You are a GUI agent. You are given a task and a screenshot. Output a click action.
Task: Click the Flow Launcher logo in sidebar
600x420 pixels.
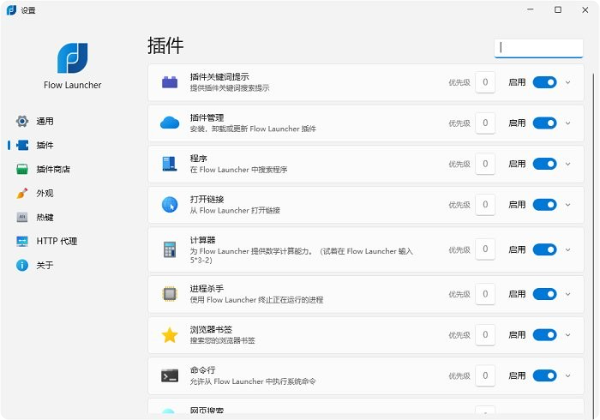coord(72,58)
